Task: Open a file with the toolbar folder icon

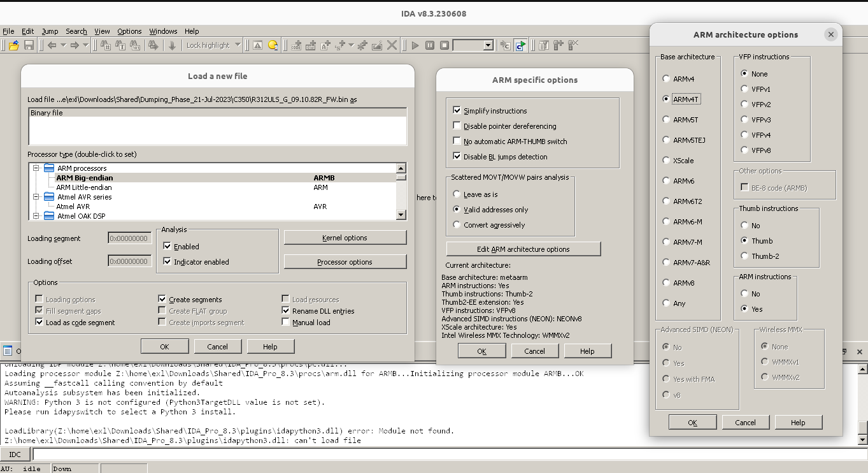Action: [x=14, y=45]
